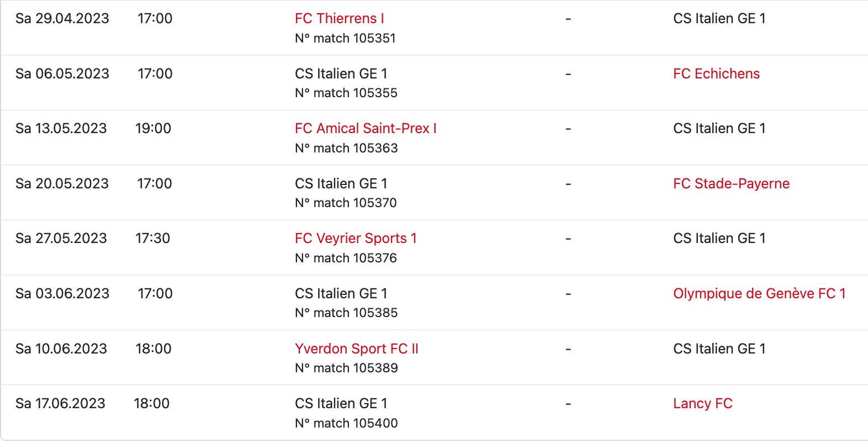The height and width of the screenshot is (443, 868).
Task: Open the Lancy FC team link
Action: pos(702,404)
